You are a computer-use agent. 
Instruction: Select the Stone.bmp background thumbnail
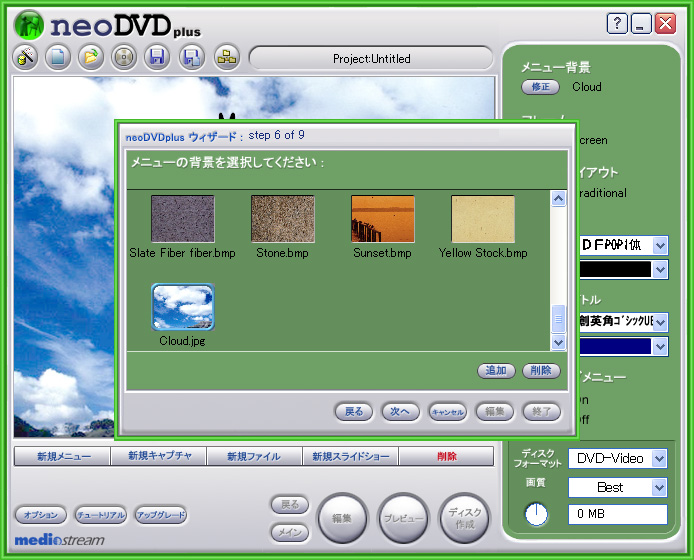pos(283,219)
